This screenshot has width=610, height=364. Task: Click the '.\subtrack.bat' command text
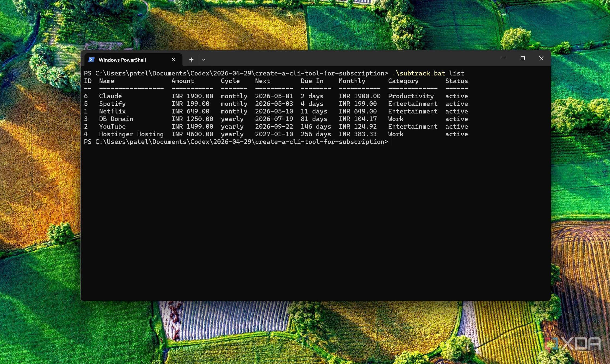pos(418,73)
